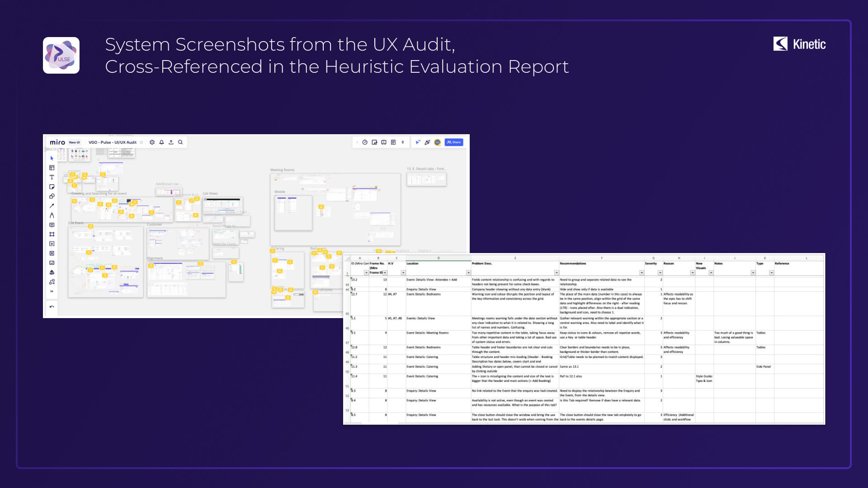Open Miro reactions party icon

click(428, 142)
